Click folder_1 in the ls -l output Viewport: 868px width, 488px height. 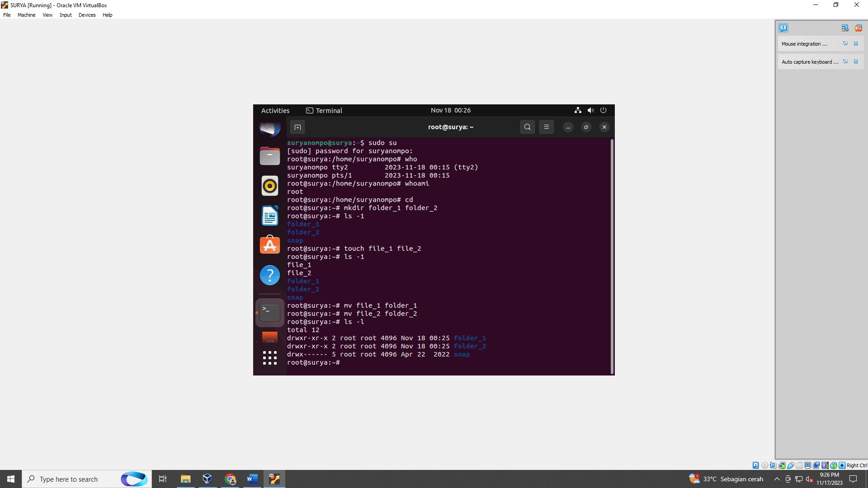pos(470,338)
